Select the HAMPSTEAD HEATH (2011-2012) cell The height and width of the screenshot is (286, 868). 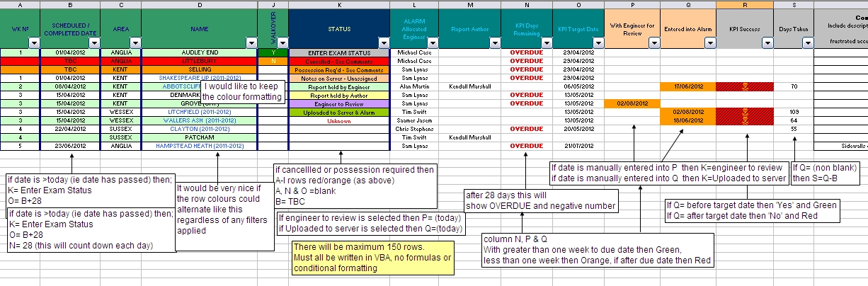(x=199, y=147)
